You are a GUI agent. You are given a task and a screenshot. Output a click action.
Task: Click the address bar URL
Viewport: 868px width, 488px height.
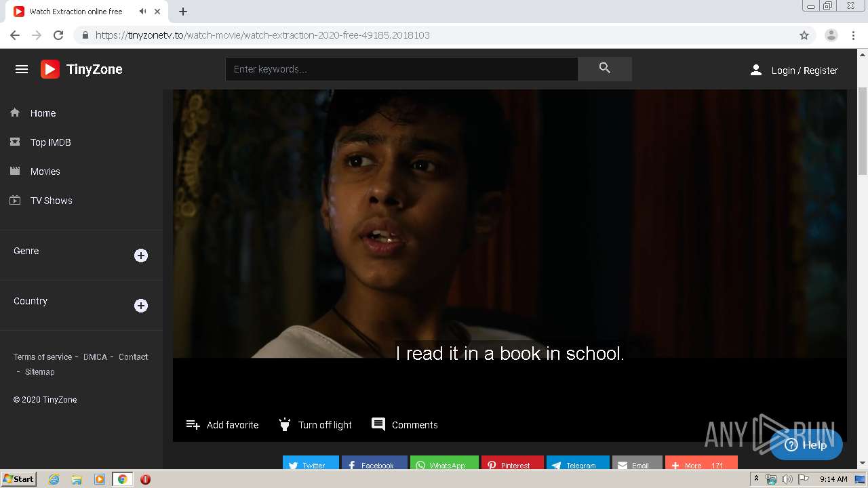point(262,35)
